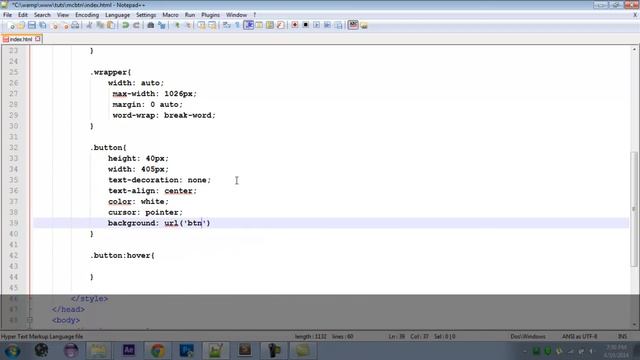
Task: Open the Settings menu
Action: coord(146,15)
